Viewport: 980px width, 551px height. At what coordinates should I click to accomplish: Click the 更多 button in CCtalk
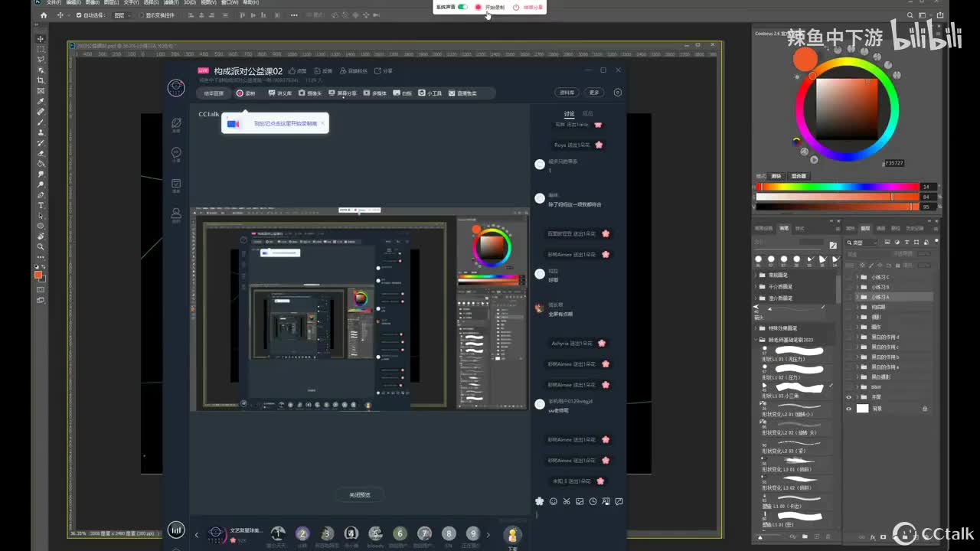click(594, 93)
